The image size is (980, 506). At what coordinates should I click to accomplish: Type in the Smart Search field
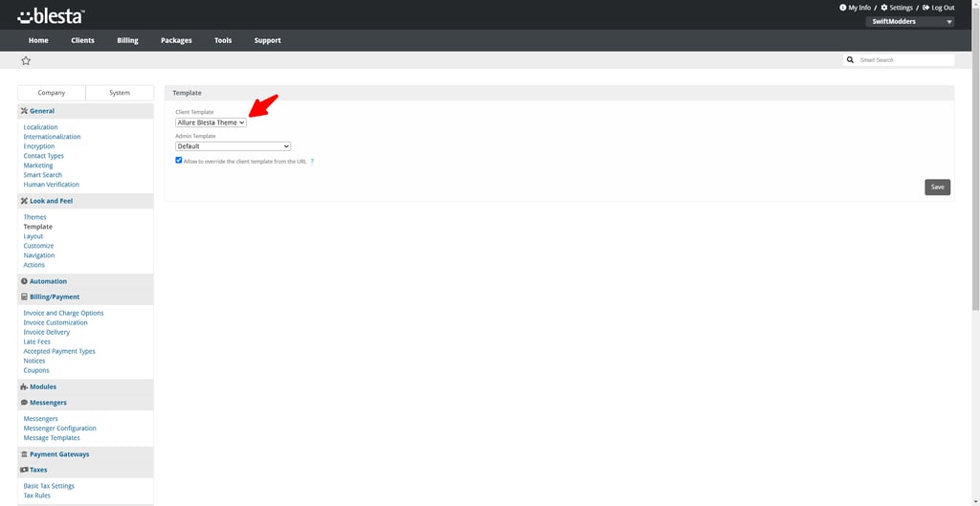click(x=904, y=60)
